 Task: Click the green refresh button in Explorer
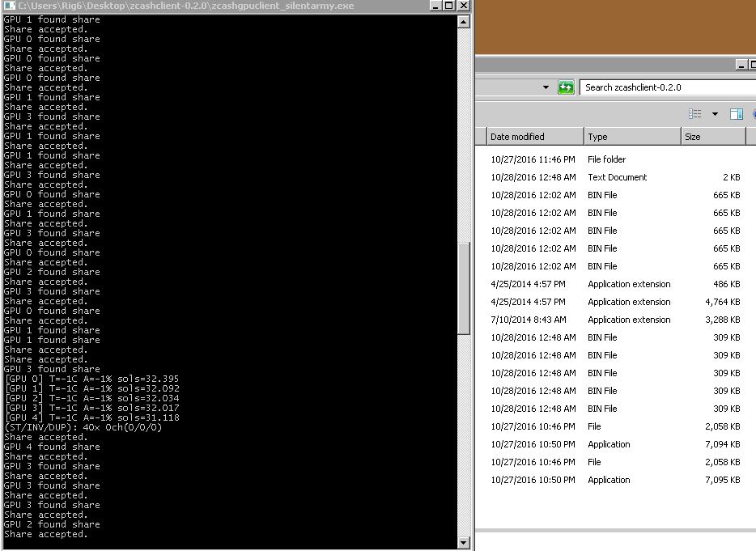(566, 87)
